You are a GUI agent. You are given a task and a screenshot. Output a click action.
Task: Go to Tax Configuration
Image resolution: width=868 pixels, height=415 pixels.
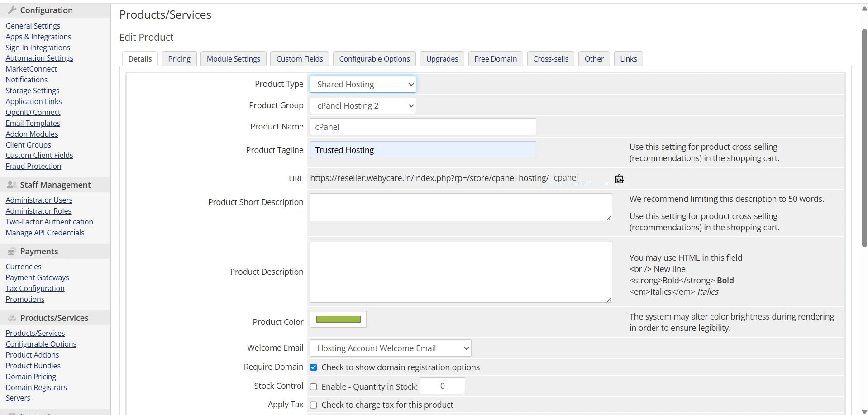35,288
